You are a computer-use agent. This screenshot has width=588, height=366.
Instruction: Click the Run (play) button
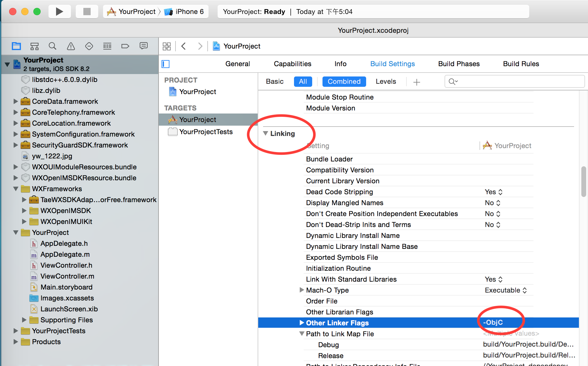click(59, 12)
